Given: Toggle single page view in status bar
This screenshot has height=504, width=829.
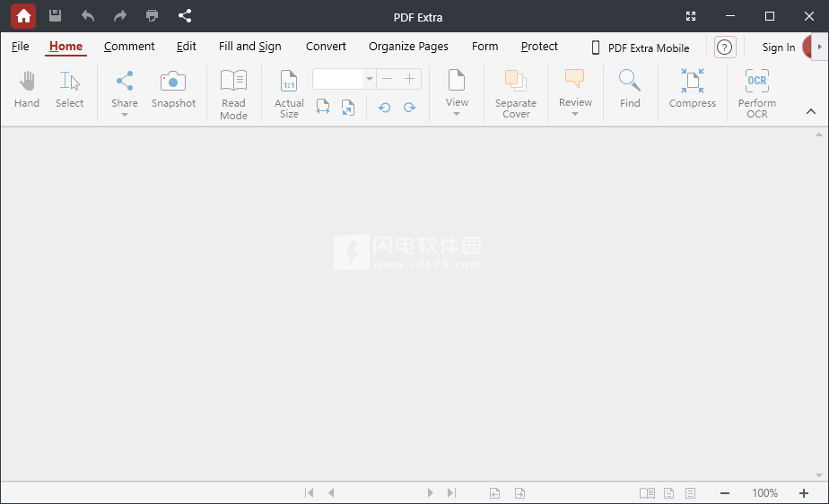Looking at the screenshot, I should point(668,493).
